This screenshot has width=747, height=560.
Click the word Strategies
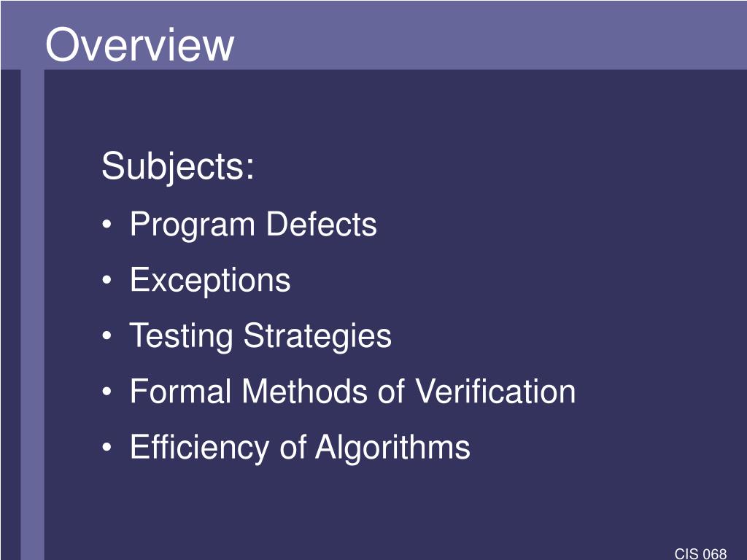pos(317,335)
